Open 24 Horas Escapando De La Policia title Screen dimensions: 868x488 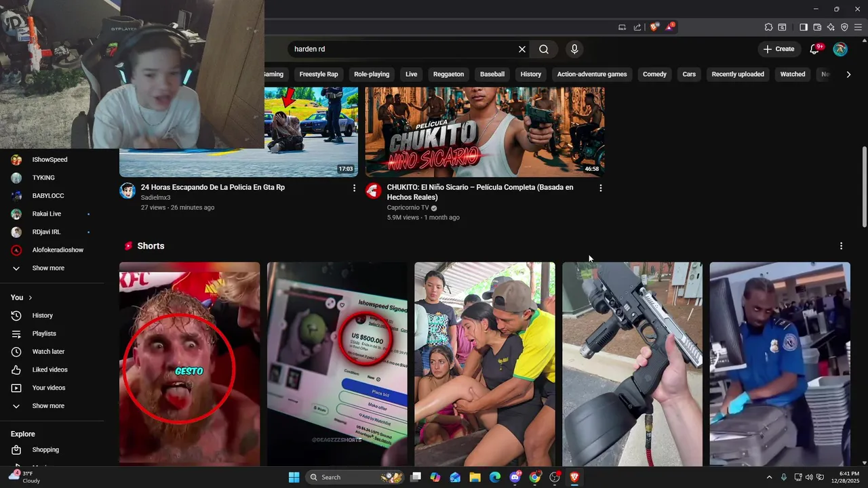tap(213, 187)
